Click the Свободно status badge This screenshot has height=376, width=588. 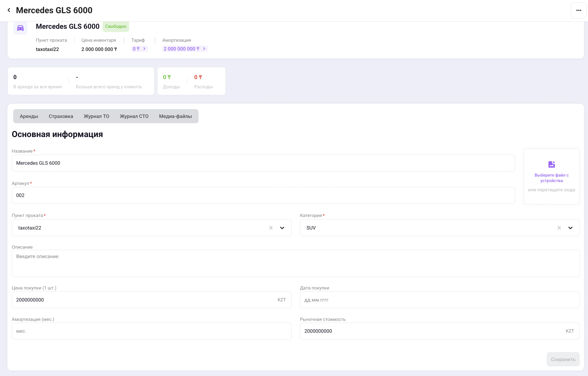point(116,26)
